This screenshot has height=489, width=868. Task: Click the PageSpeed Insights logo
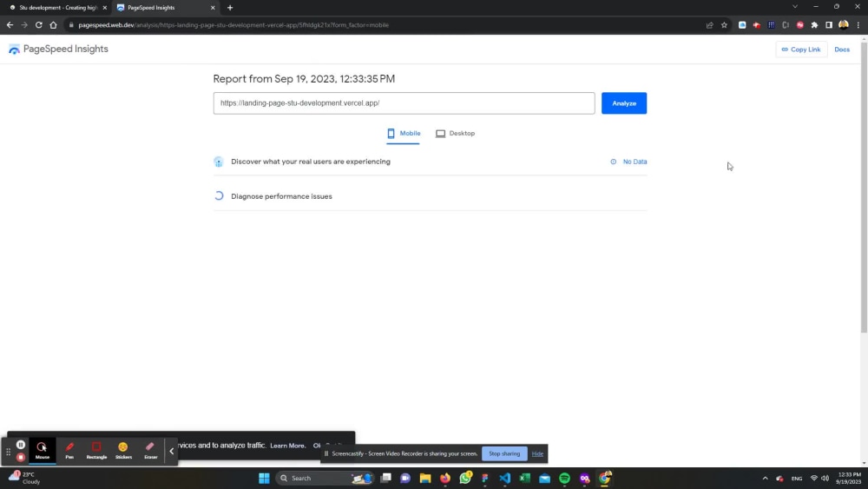(58, 50)
